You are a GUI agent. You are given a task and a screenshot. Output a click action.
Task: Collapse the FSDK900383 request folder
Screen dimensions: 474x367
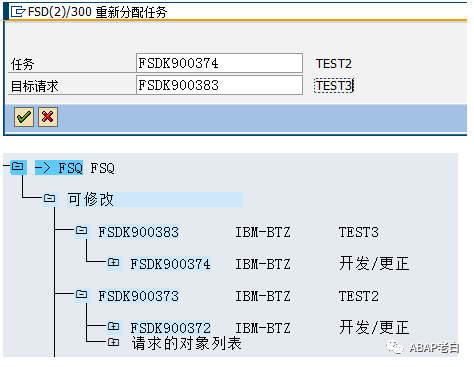tap(81, 230)
